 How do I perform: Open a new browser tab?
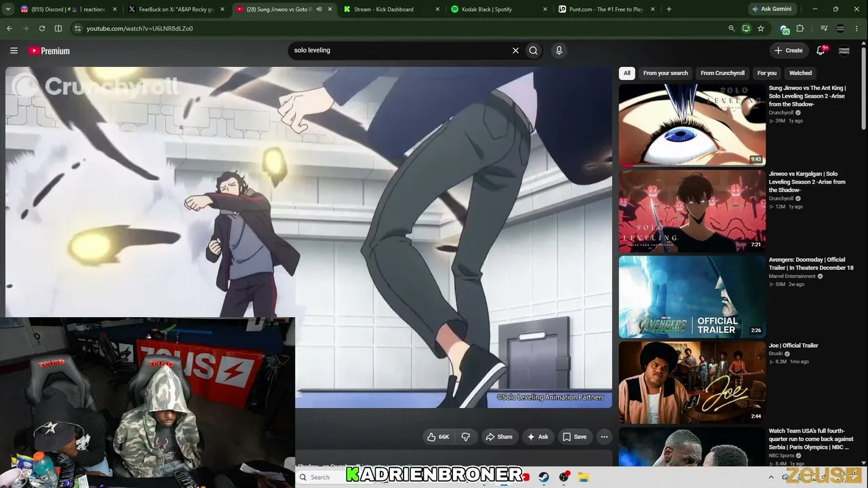tap(669, 9)
